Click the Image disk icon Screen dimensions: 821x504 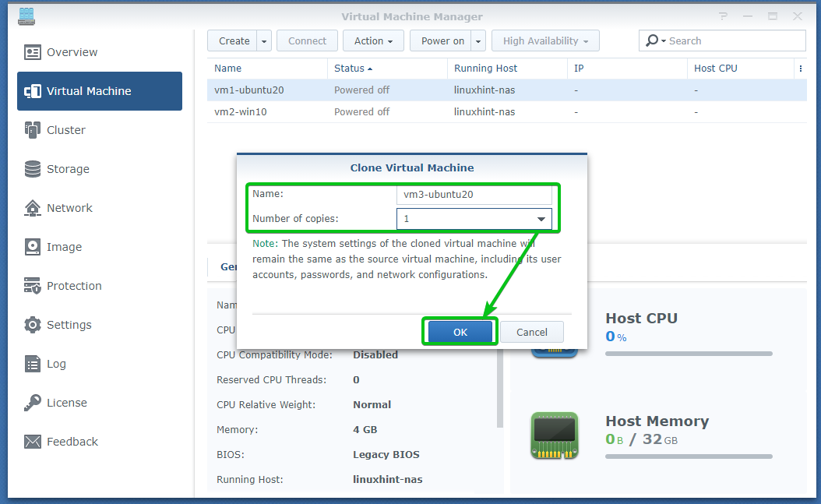33,247
